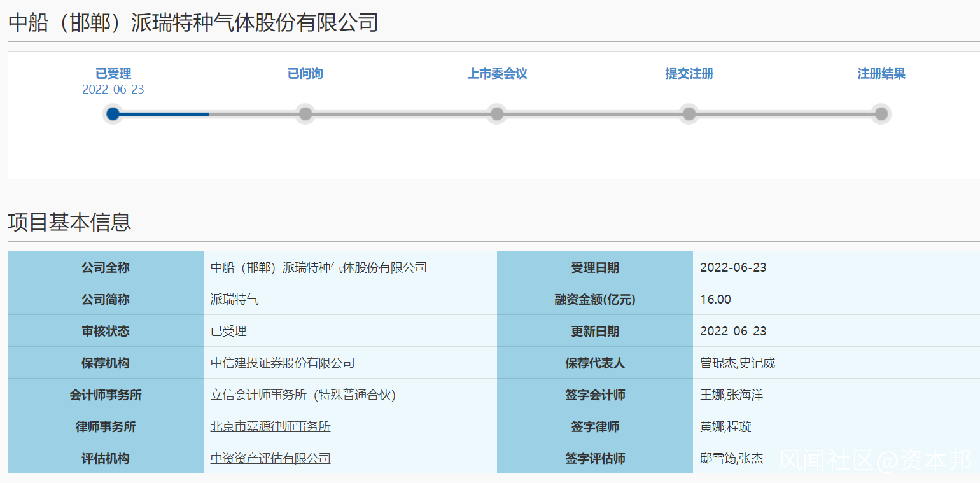Image resolution: width=980 pixels, height=483 pixels.
Task: Click the 上市委会议 progress step dot
Action: point(497,114)
